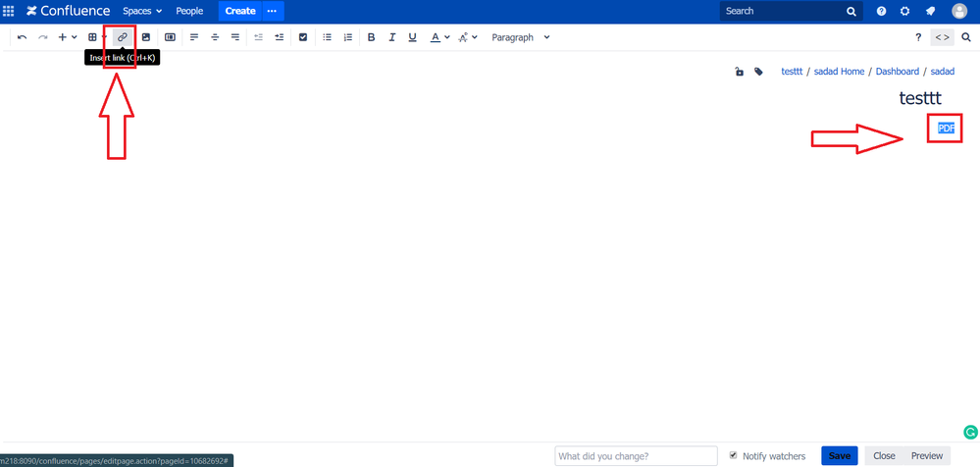The image size is (980, 467).
Task: Open the Insert more content plus menu
Action: point(67,37)
